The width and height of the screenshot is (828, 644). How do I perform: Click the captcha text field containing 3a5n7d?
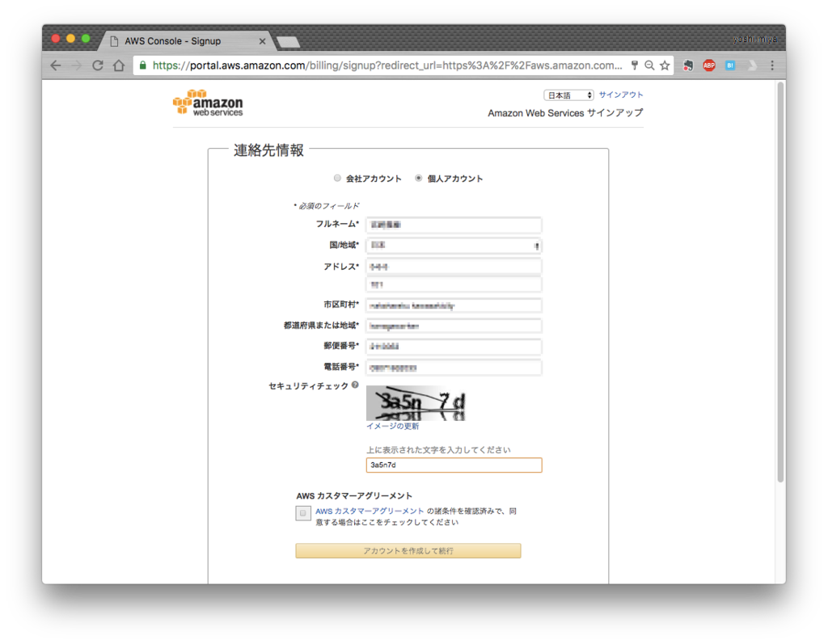click(454, 465)
